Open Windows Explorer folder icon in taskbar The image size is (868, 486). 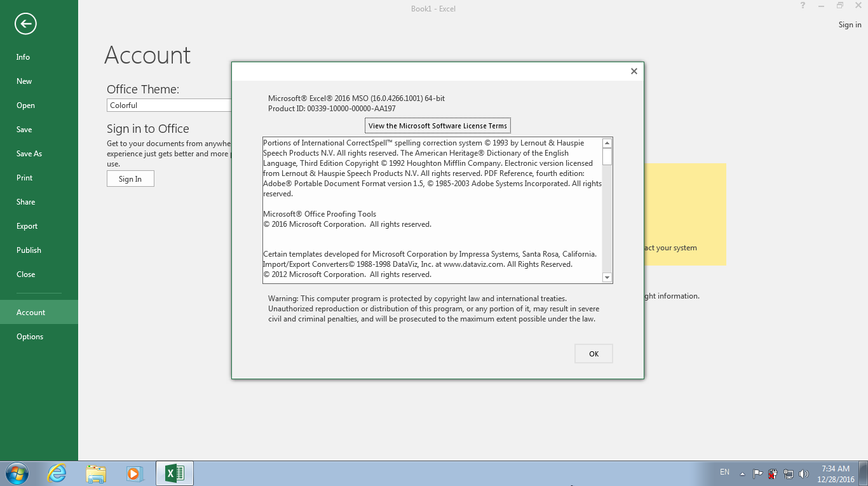click(x=96, y=473)
